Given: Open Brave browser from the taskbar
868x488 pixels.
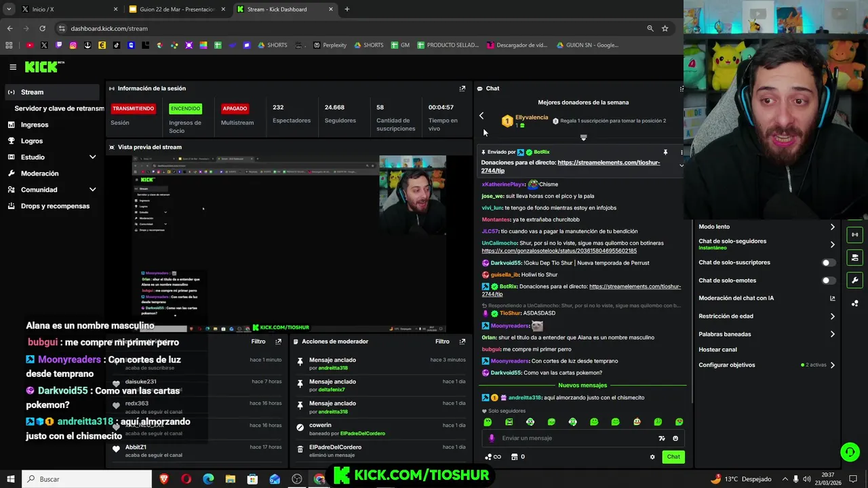Looking at the screenshot, I should [x=163, y=479].
